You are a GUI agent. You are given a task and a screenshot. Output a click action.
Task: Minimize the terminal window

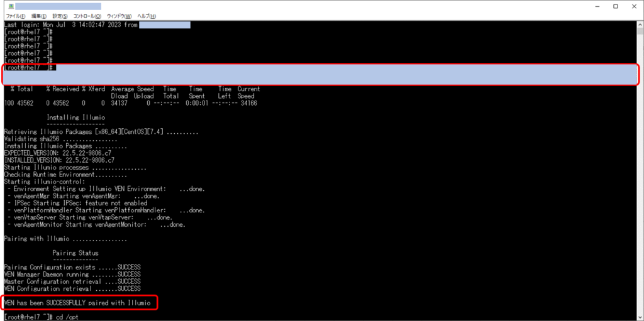pyautogui.click(x=597, y=6)
